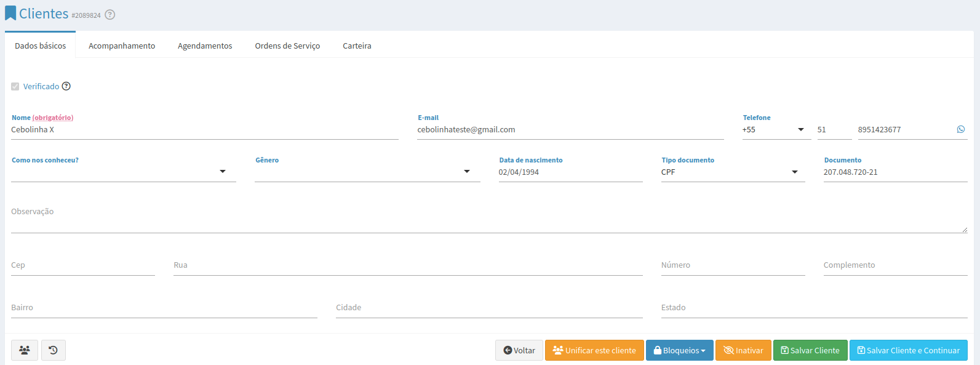Open WhatsApp icon in the phone field
The height and width of the screenshot is (365, 980).
coord(961,129)
